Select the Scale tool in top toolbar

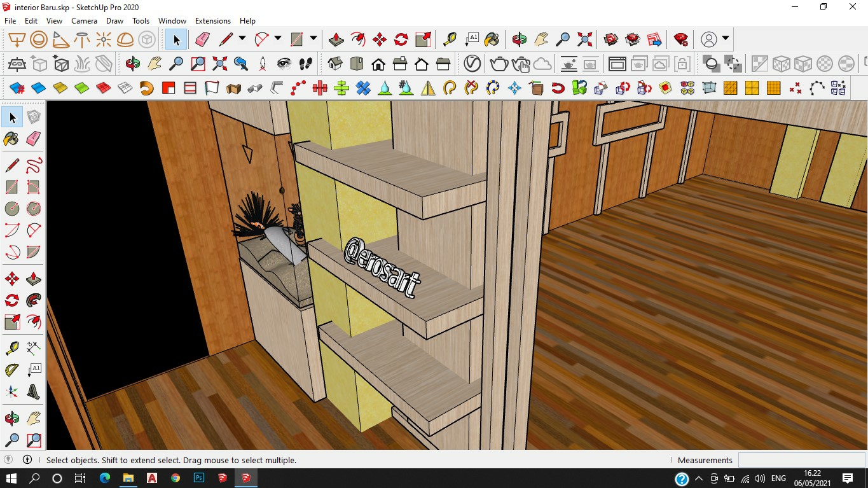pyautogui.click(x=423, y=40)
